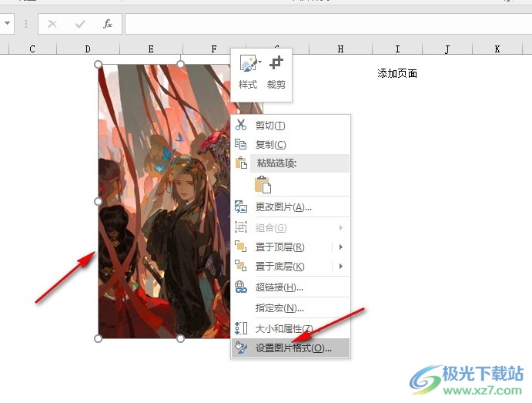Click the Size and Properties icon
The image size is (532, 403).
point(241,328)
